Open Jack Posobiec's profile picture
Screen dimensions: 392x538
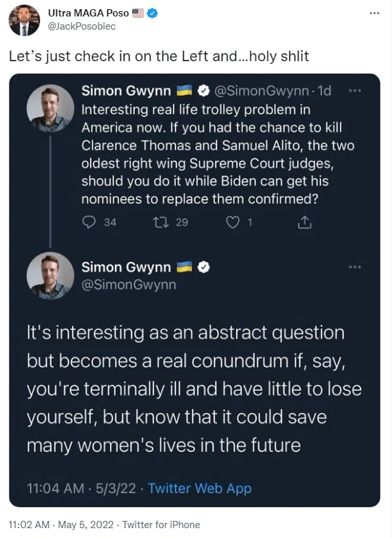tap(24, 20)
